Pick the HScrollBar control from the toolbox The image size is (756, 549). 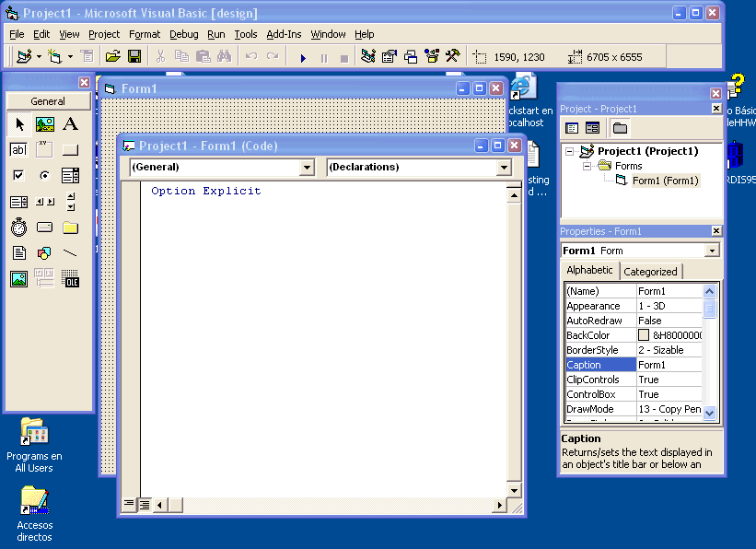tap(44, 201)
